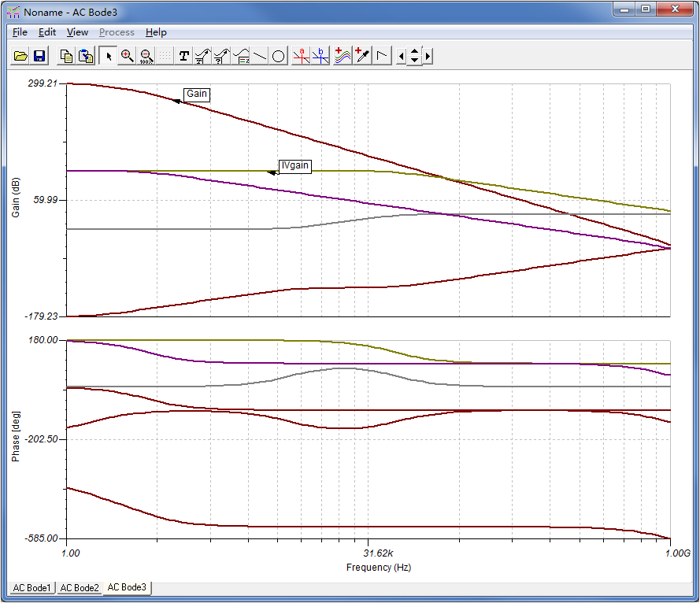Open the Edit menu
Viewport: 700px width, 603px height.
pos(47,32)
